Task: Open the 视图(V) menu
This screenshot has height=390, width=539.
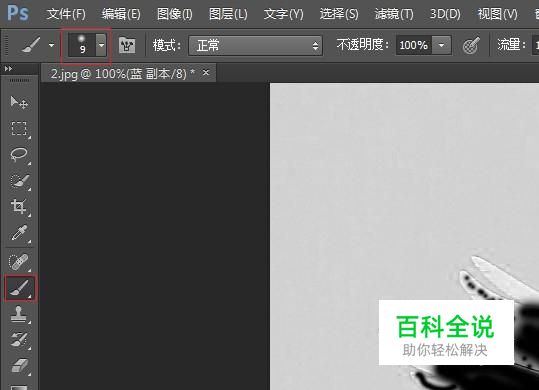Action: tap(497, 14)
